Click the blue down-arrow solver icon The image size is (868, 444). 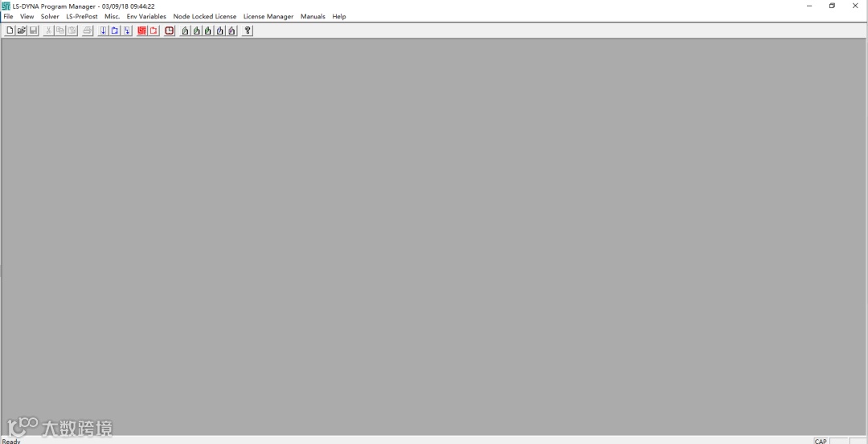click(103, 31)
